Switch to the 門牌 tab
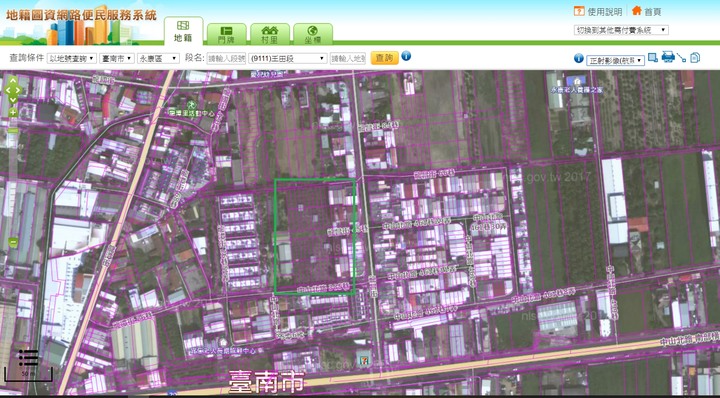The height and width of the screenshot is (398, 720). tap(226, 34)
